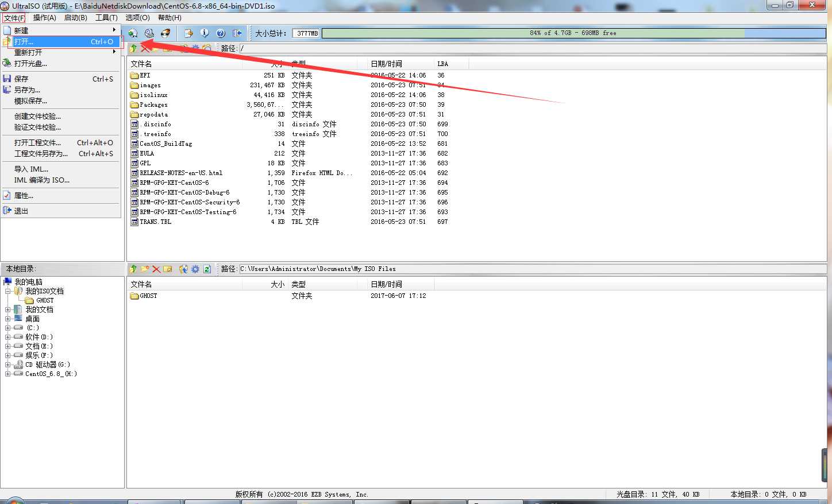Click the 我的电脑 computer icon
The width and height of the screenshot is (832, 504).
tap(8, 282)
